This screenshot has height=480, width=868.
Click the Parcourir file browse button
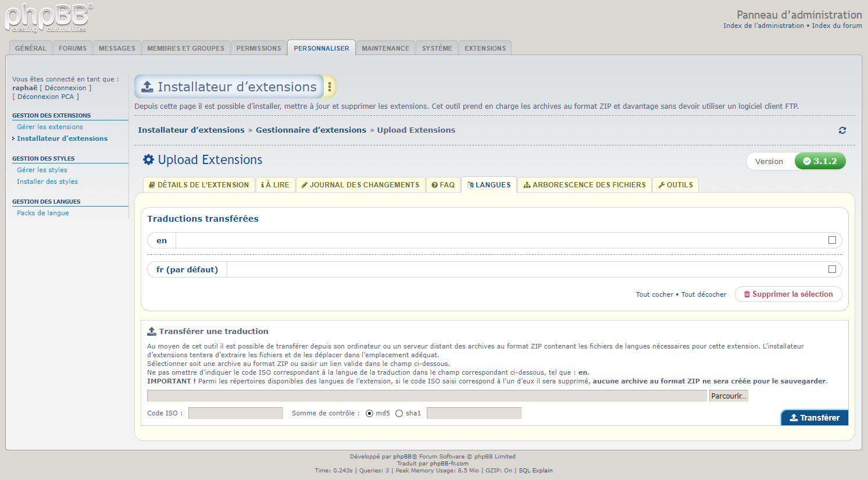click(728, 396)
